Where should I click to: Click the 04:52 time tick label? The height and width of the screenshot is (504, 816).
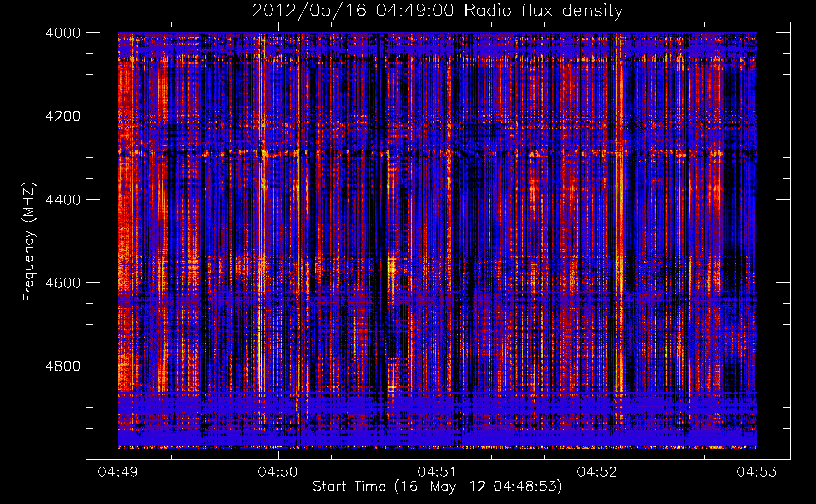point(597,472)
